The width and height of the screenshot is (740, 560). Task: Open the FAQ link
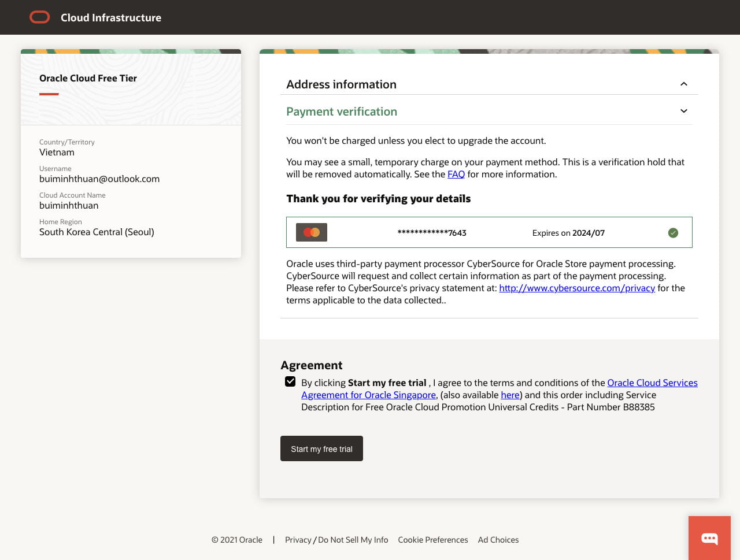[x=456, y=174]
